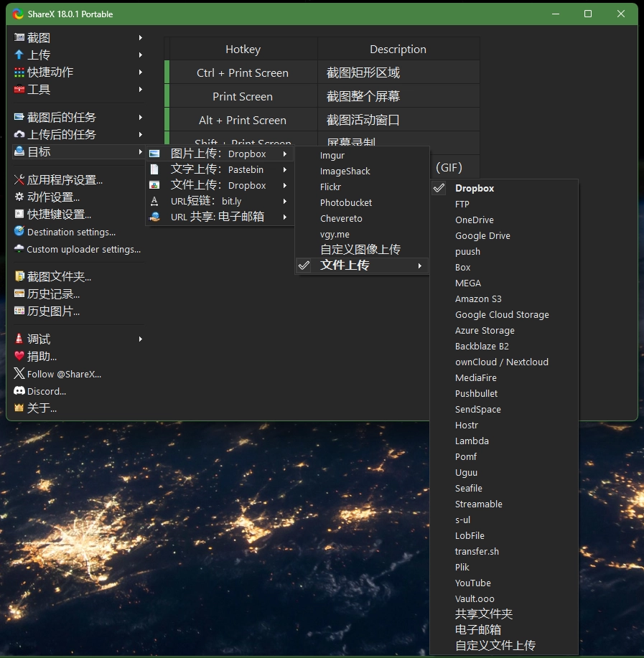Pick 自定义图像上传 menu entry
The image size is (644, 658).
tap(360, 249)
